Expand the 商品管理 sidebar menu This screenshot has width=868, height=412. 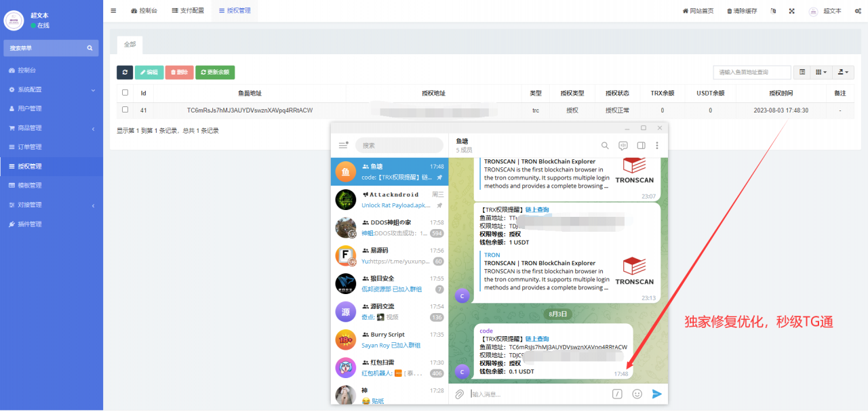pos(52,128)
